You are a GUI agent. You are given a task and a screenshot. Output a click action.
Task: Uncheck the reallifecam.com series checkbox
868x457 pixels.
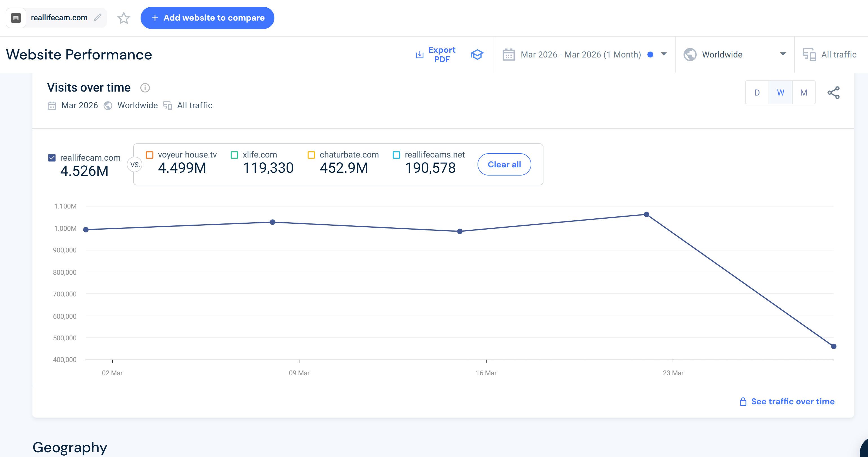click(52, 158)
